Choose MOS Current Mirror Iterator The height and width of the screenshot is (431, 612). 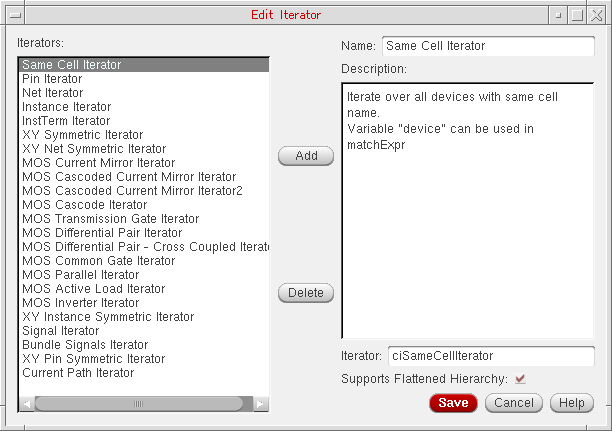[144, 163]
